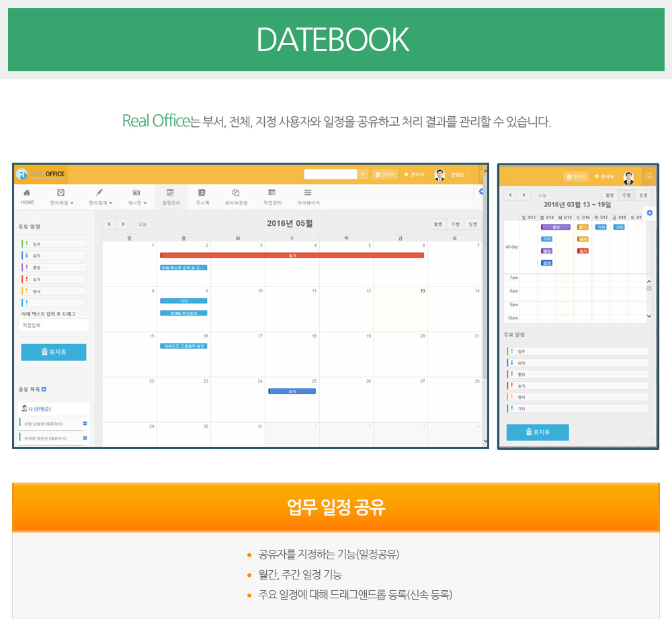Open 일정관리 calendar icon in the nav bar
This screenshot has height=642, width=672.
pyautogui.click(x=171, y=193)
